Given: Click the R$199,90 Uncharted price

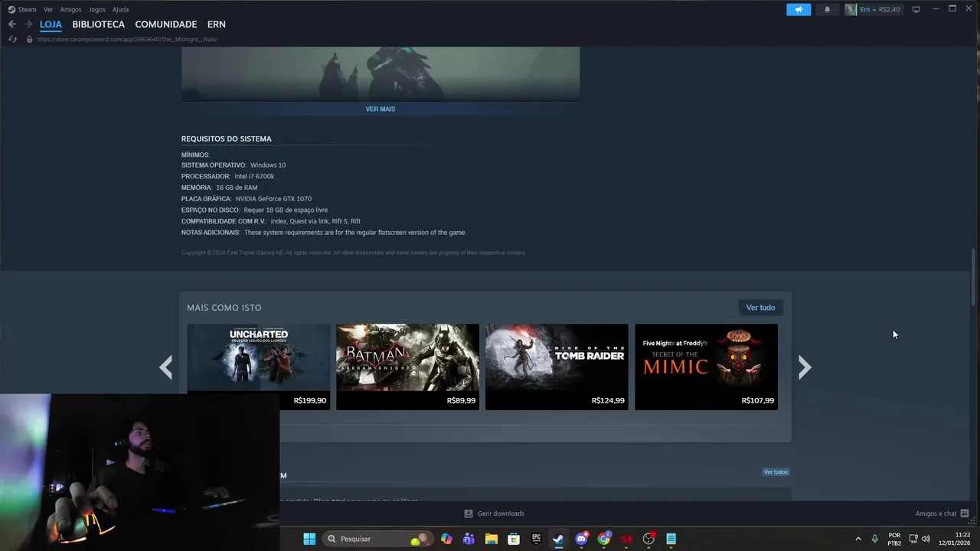Looking at the screenshot, I should (x=310, y=400).
